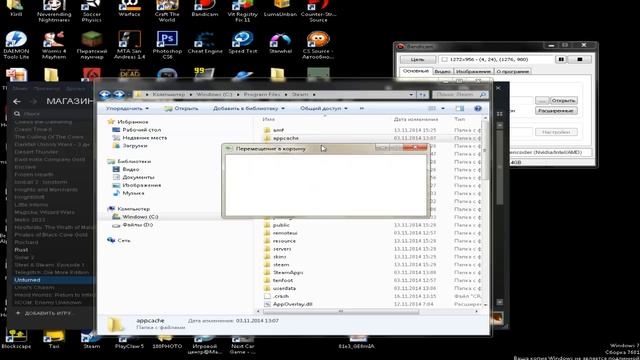
Task: Click the Расширенные button in Bandicam
Action: 556,111
